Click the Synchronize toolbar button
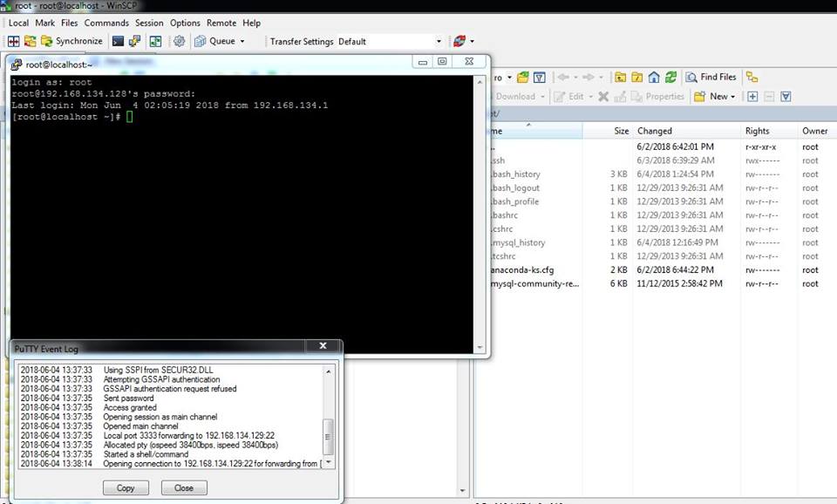 [x=72, y=41]
